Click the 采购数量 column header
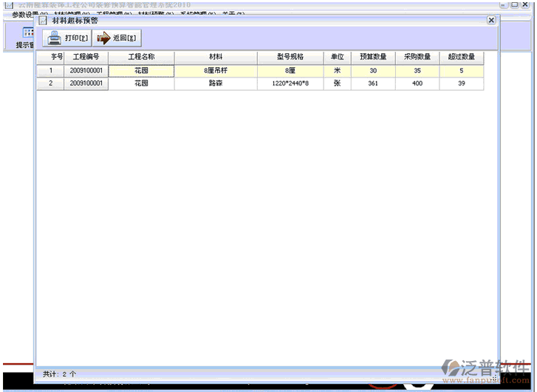 click(x=417, y=57)
